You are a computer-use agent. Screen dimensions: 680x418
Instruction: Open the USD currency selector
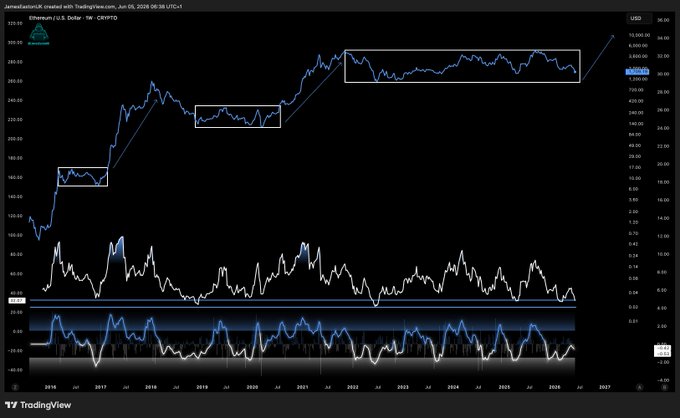pyautogui.click(x=639, y=18)
